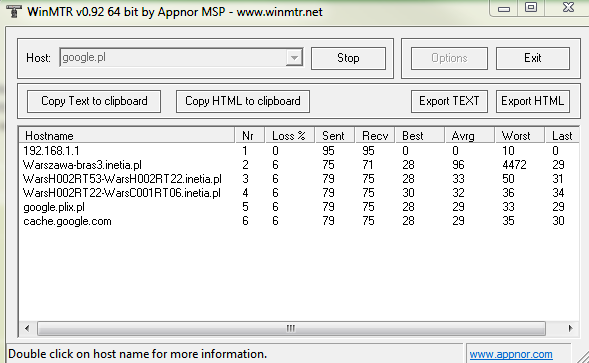Click the WinMTR app icon in title bar
This screenshot has height=363, width=589.
(x=14, y=11)
